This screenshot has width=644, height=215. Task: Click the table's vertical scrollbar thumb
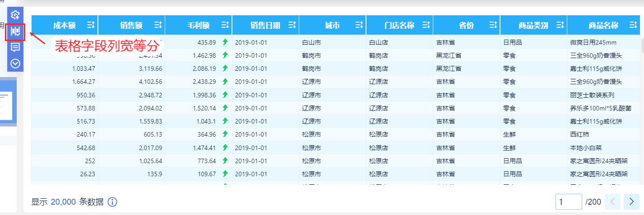642,45
